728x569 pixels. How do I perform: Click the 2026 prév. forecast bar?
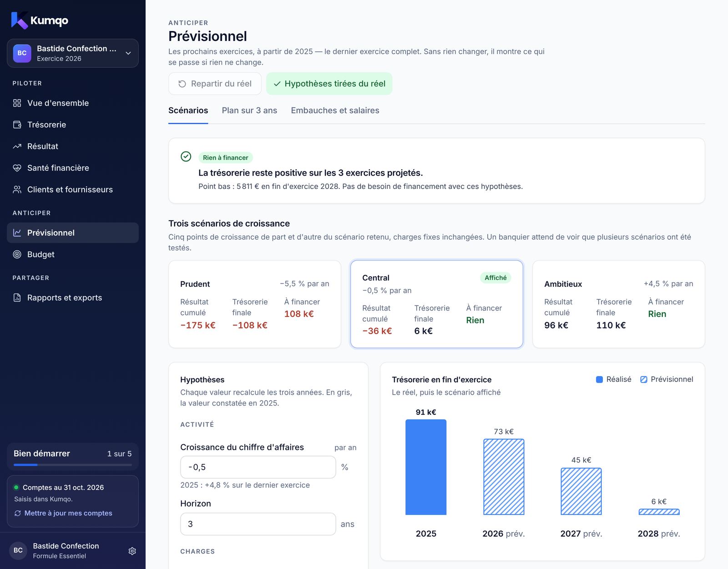click(x=504, y=477)
